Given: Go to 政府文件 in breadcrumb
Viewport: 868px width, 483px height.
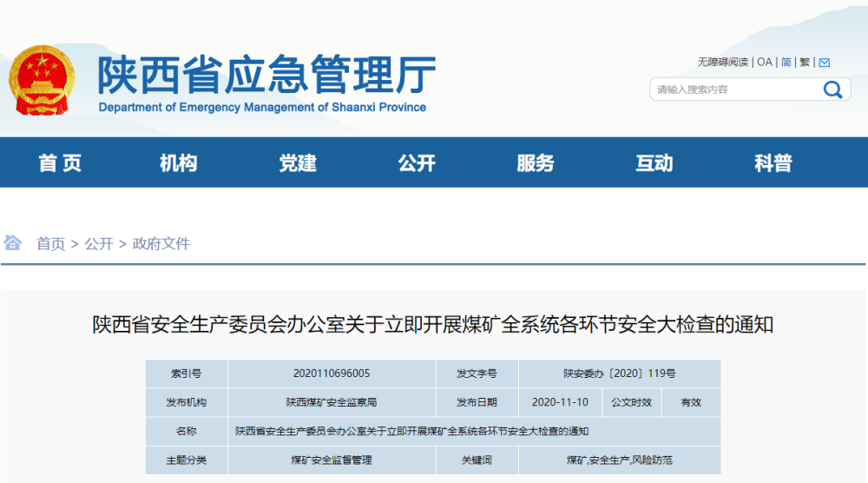Looking at the screenshot, I should pos(161,244).
